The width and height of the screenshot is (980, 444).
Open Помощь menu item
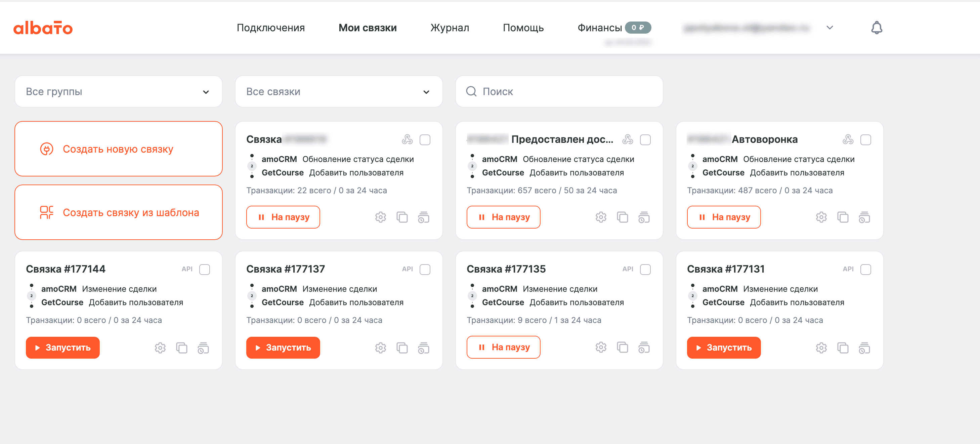(x=523, y=28)
